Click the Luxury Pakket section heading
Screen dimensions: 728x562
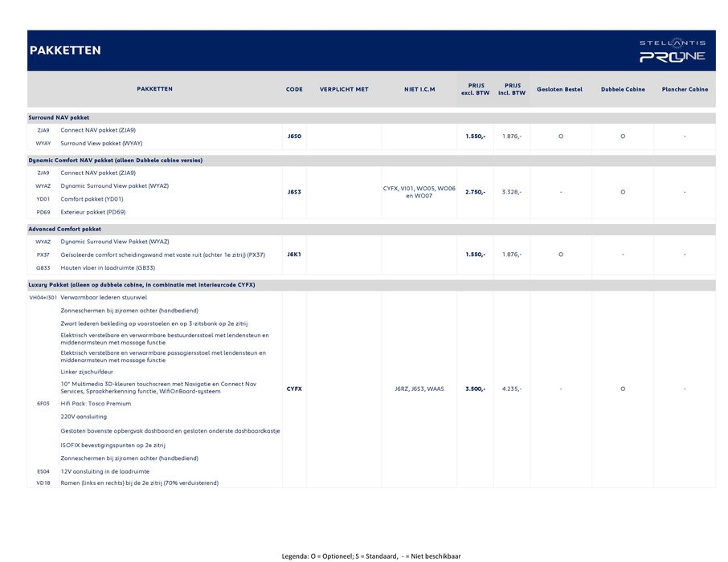pos(141,285)
